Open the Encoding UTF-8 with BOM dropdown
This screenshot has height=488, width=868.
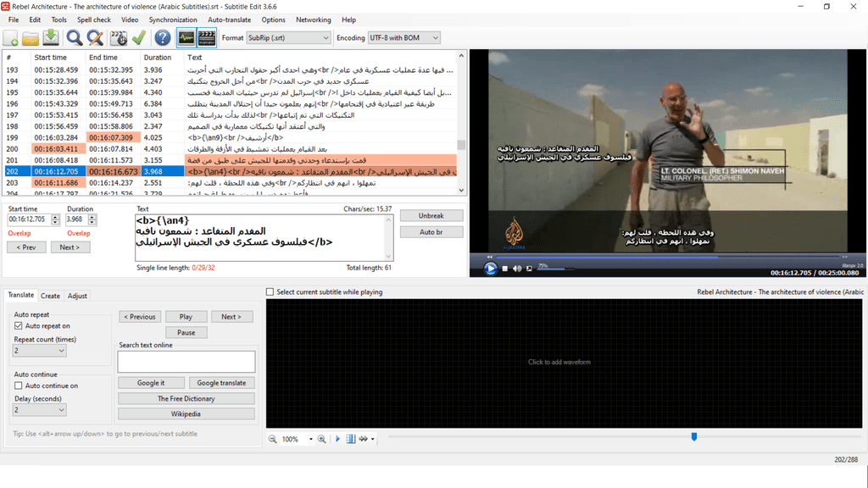(x=403, y=37)
